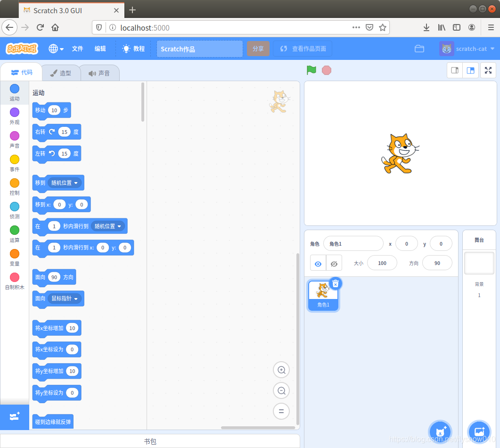Switch to the 声音 tab

tap(99, 73)
